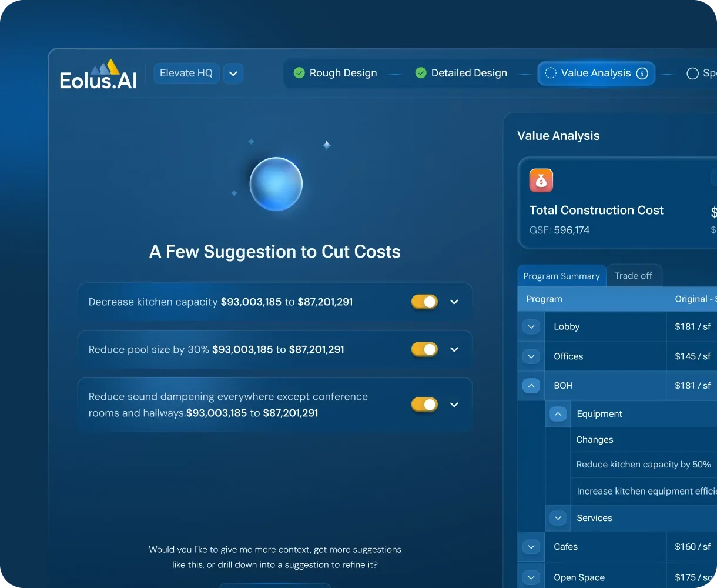Go to the Detailed Design step

click(x=461, y=73)
